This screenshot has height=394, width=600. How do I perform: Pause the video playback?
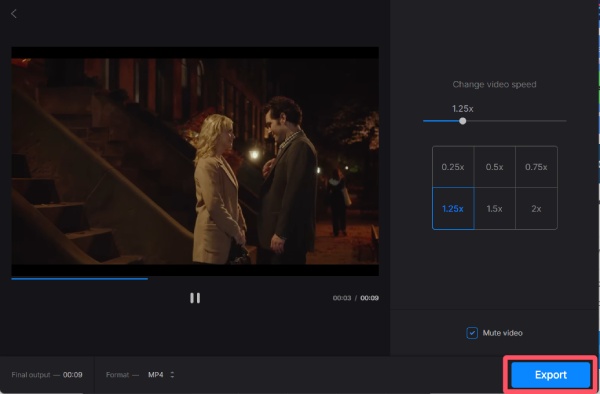tap(195, 298)
